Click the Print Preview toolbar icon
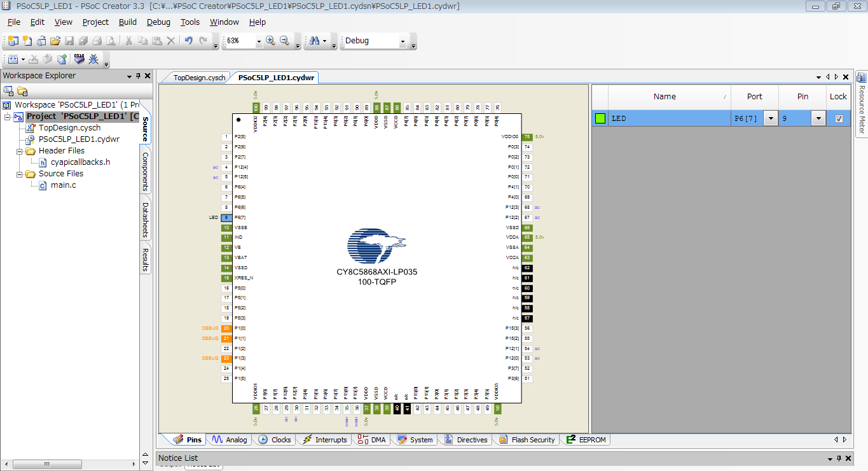The image size is (868, 471). (x=111, y=41)
